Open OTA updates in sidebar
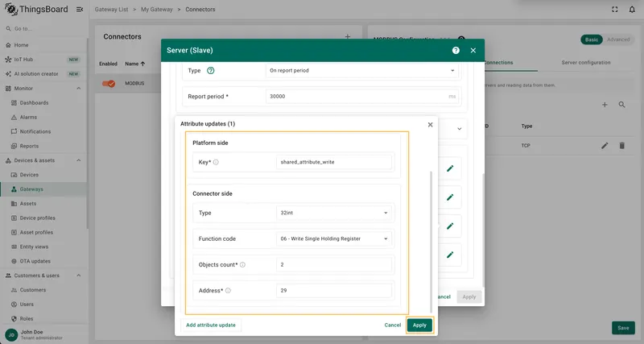644x344 pixels. 43,261
